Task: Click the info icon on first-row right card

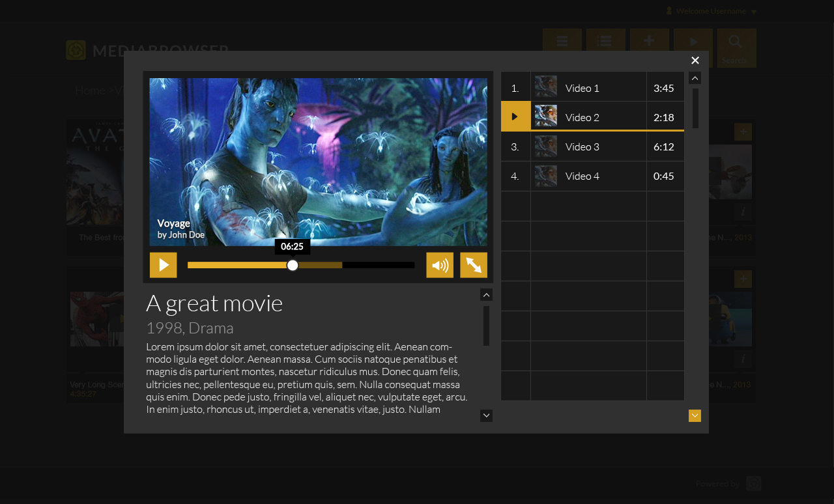Action: click(743, 212)
